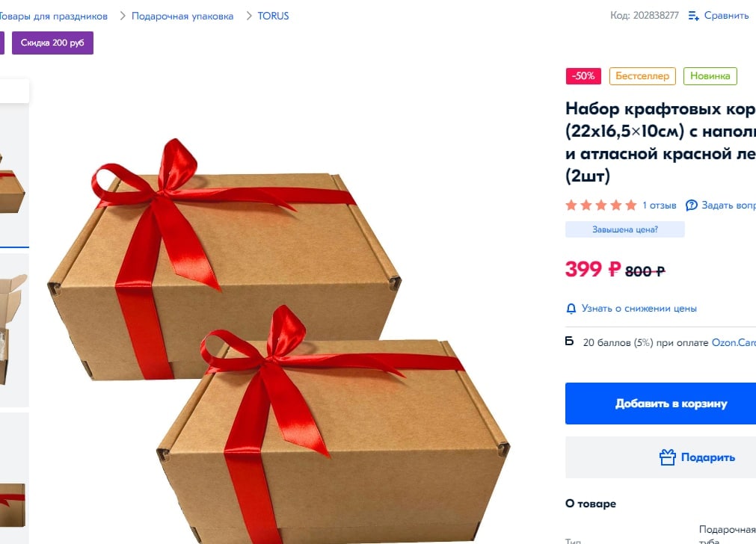
Task: Click the compare icon next to Сравнить
Action: [x=693, y=16]
